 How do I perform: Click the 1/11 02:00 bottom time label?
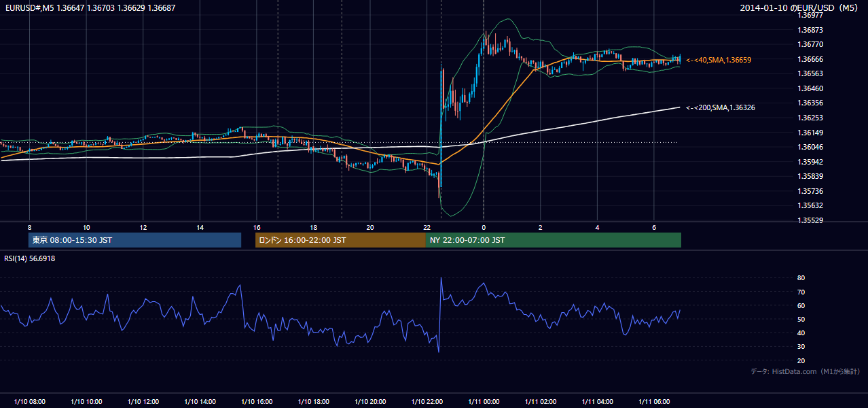541,401
